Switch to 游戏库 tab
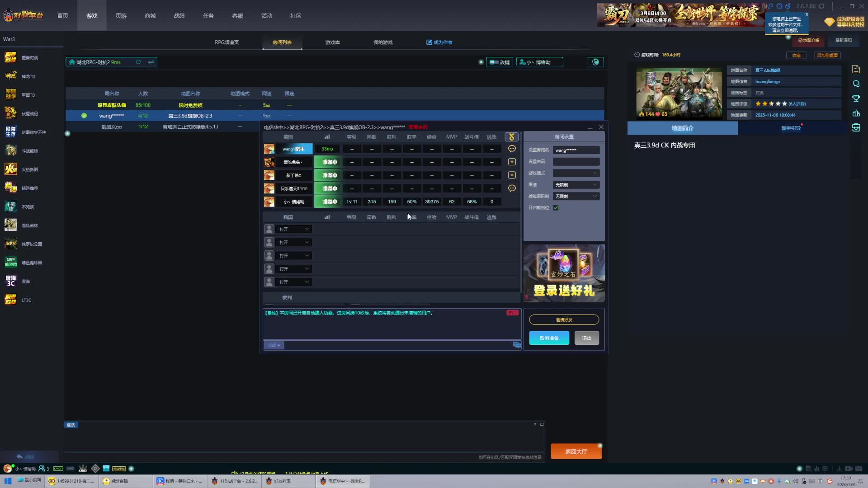Screen dimensions: 868x488 332,42
